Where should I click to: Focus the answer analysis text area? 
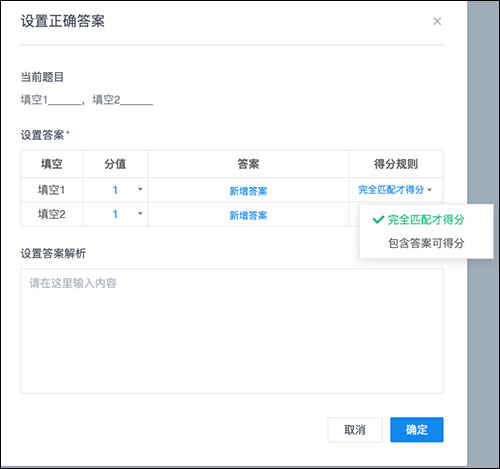point(232,331)
